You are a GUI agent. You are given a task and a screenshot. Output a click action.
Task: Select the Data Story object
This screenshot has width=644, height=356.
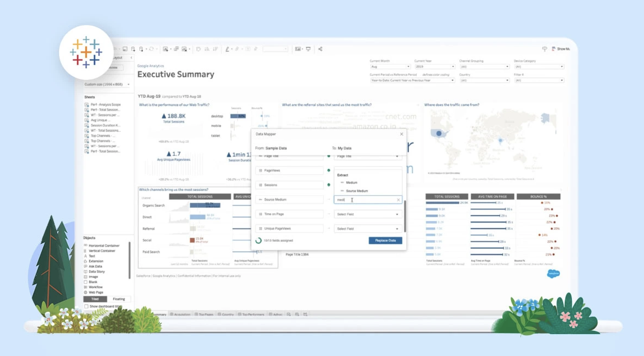click(x=94, y=272)
